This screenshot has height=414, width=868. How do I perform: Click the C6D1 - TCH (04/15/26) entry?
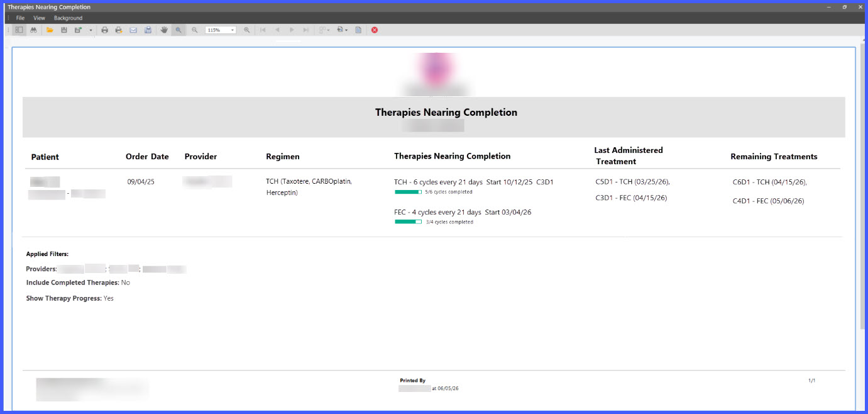point(770,182)
